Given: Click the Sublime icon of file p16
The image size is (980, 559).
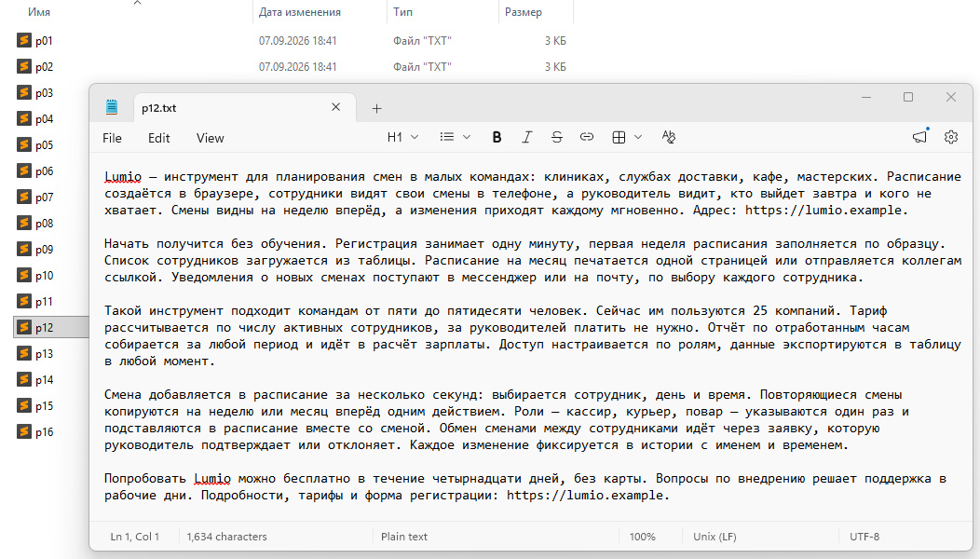Looking at the screenshot, I should click(x=23, y=431).
